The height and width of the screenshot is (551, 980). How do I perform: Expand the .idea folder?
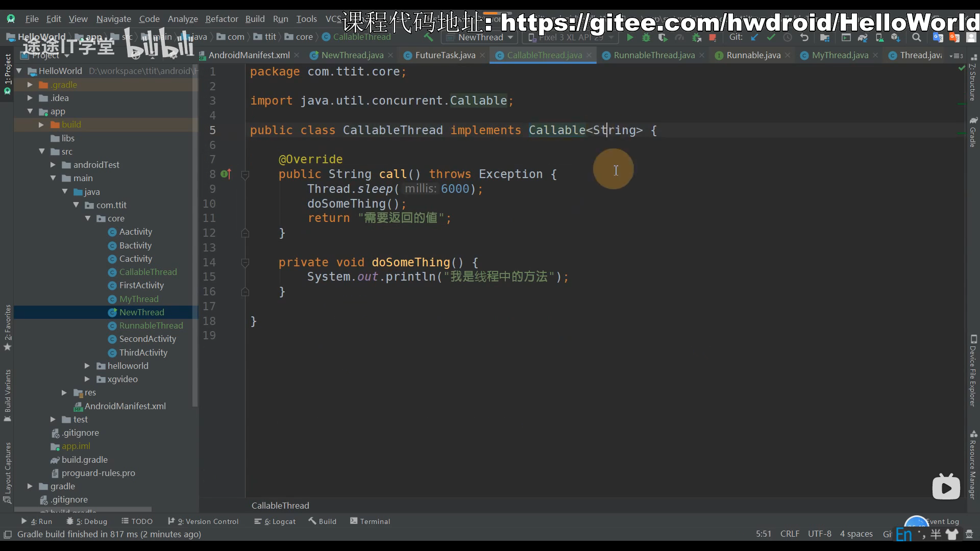pos(30,98)
